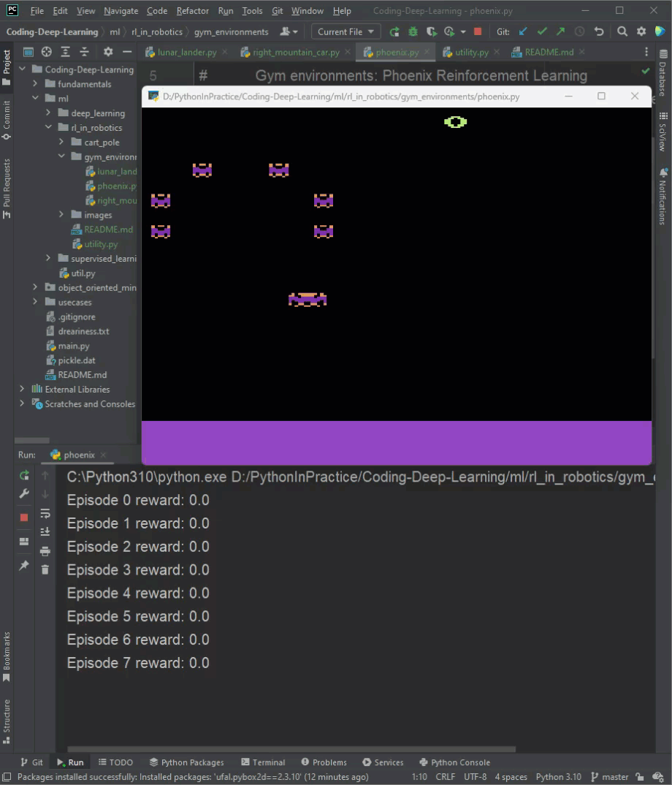Click Python 3.10 interpreter in status bar
The height and width of the screenshot is (785, 672).
(558, 777)
